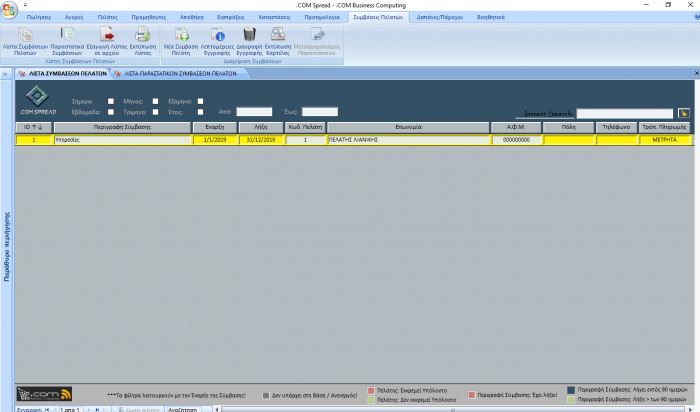
Task: Select the Υπηρεσίες description cell
Action: [x=122, y=140]
